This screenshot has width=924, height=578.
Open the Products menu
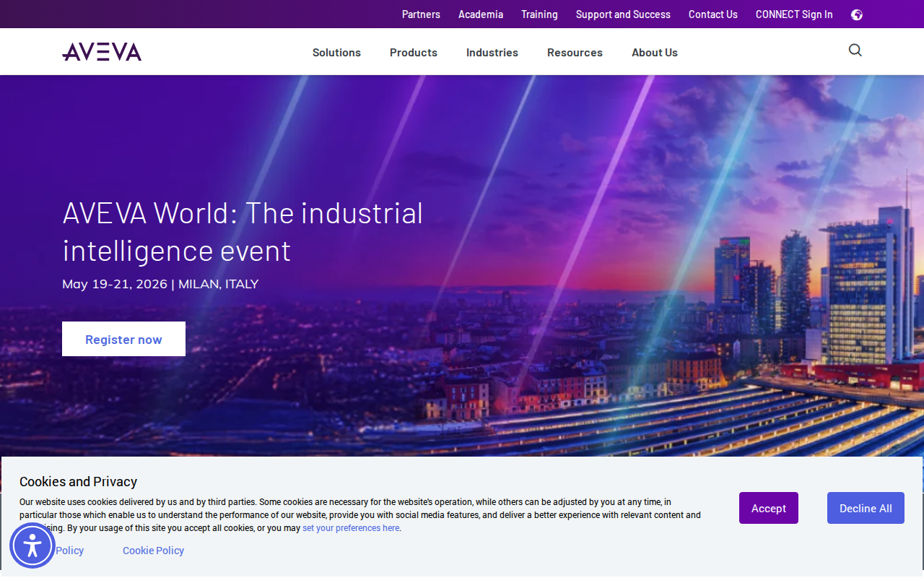pos(414,53)
